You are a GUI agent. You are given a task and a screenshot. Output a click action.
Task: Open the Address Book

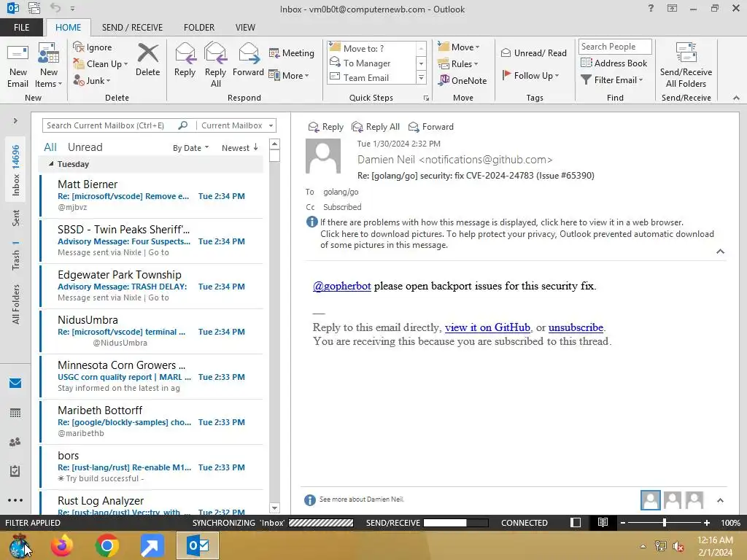pyautogui.click(x=614, y=63)
